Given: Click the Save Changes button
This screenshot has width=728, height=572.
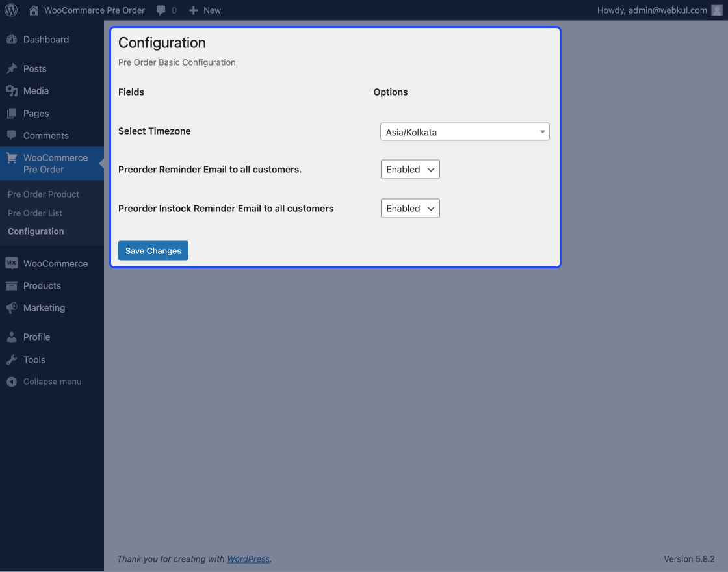Looking at the screenshot, I should [x=153, y=250].
